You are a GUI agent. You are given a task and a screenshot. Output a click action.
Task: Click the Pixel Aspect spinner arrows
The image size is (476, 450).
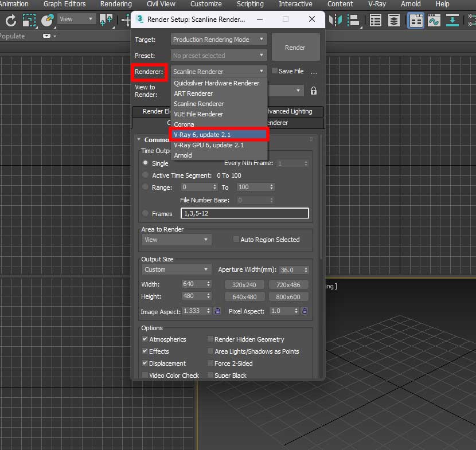pyautogui.click(x=296, y=311)
